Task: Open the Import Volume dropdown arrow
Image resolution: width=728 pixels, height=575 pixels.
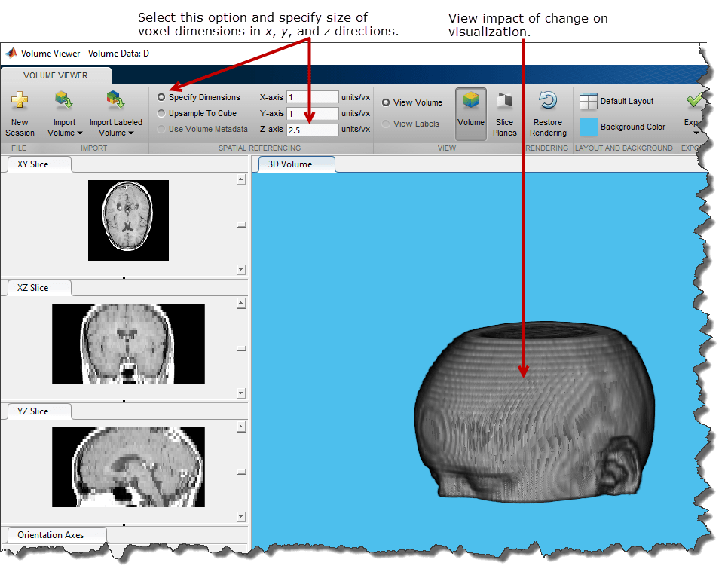Action: click(80, 133)
